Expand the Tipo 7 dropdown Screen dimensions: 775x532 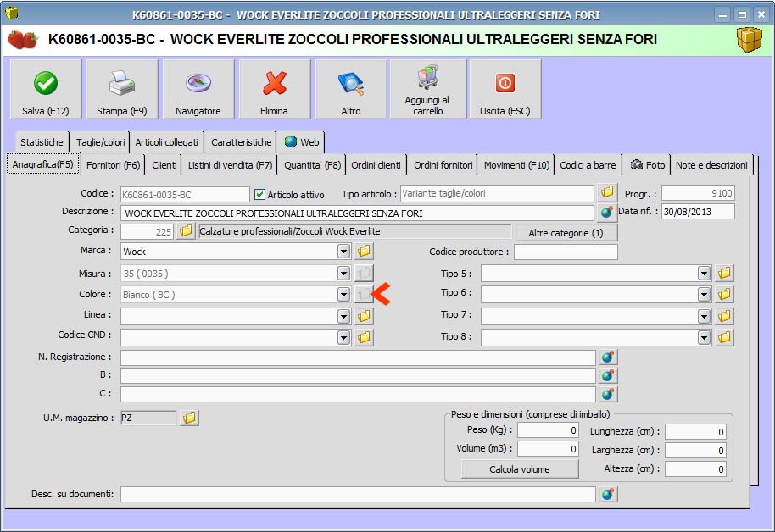pyautogui.click(x=704, y=317)
